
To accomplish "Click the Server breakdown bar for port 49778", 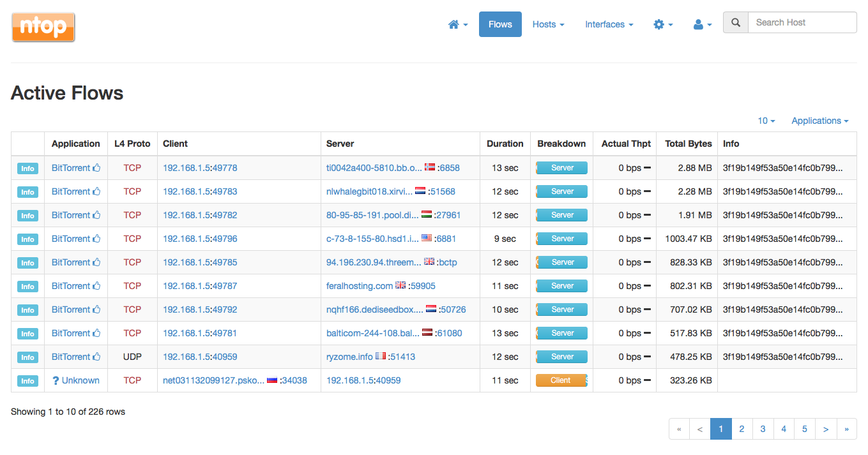I will pos(561,168).
